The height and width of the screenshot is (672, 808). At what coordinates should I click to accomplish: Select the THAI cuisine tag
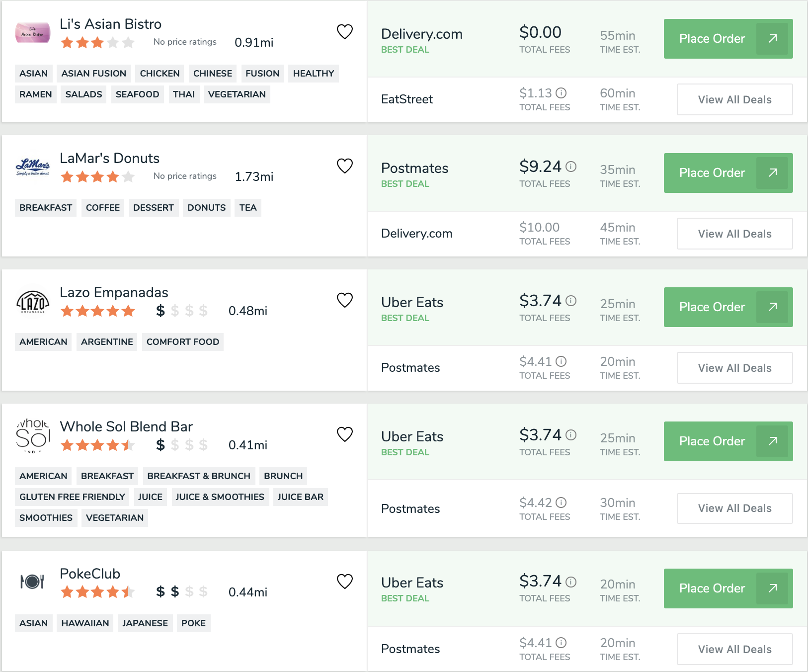point(184,94)
